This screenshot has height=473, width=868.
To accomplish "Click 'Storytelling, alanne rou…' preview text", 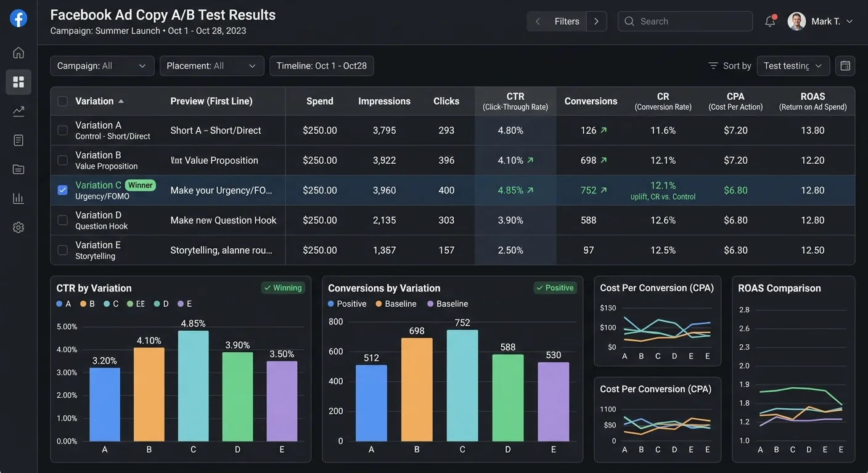I will coord(221,250).
